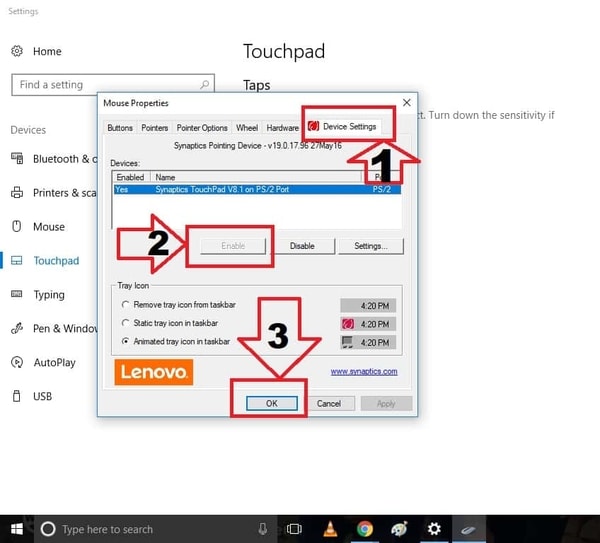The width and height of the screenshot is (600, 543).
Task: Open Synaptics Settings... button
Action: coord(371,246)
